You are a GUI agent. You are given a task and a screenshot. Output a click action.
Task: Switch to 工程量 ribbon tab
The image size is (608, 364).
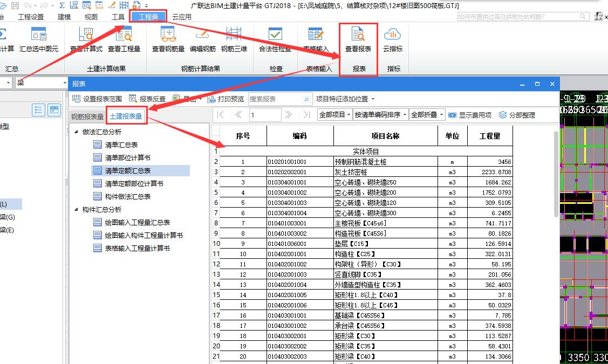pos(148,17)
